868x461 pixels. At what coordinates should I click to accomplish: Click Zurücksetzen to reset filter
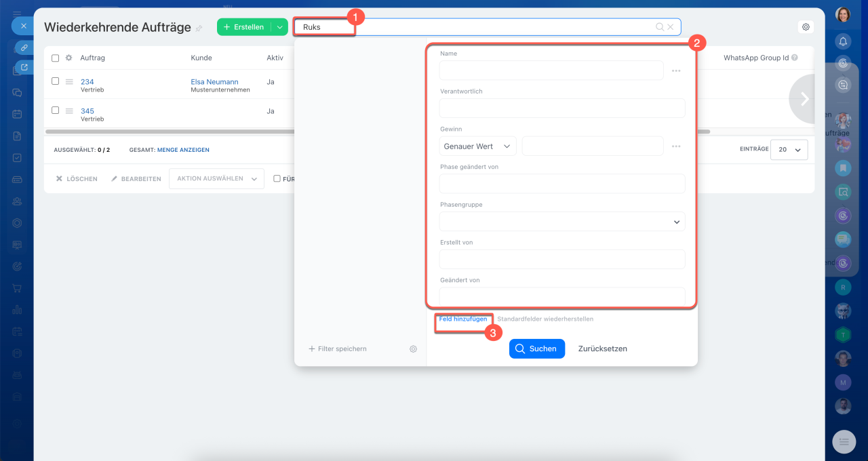[603, 348]
